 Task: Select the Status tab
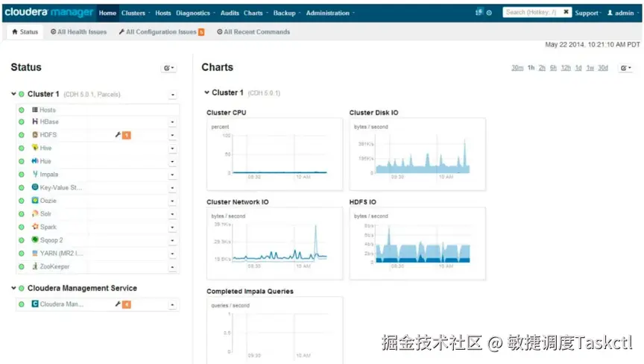click(25, 31)
